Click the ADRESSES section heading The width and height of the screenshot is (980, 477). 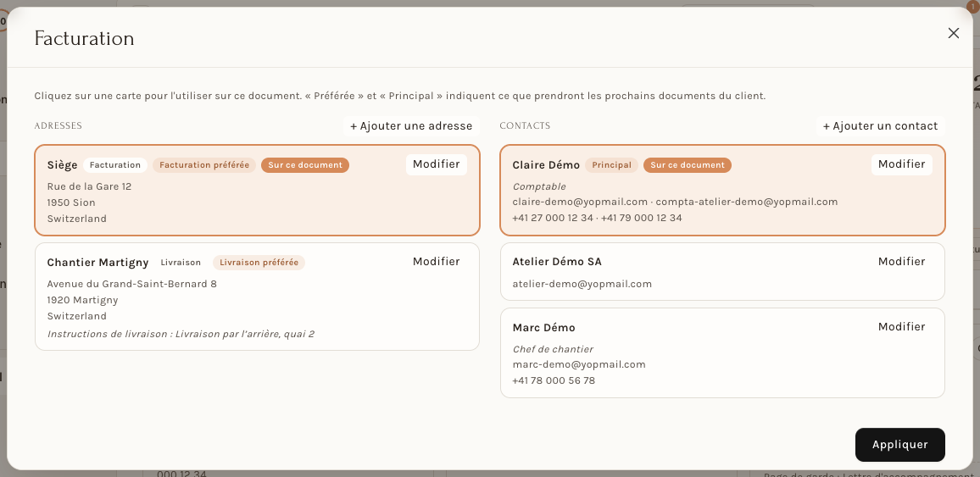coord(58,125)
